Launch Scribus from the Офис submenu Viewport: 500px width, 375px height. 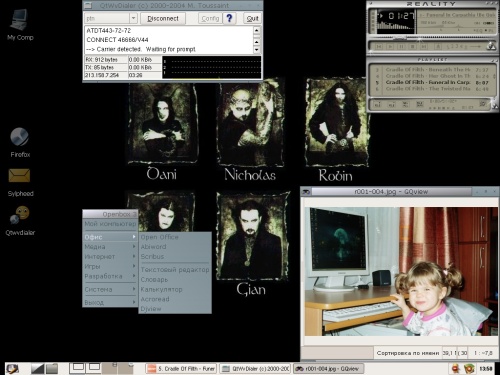point(175,256)
